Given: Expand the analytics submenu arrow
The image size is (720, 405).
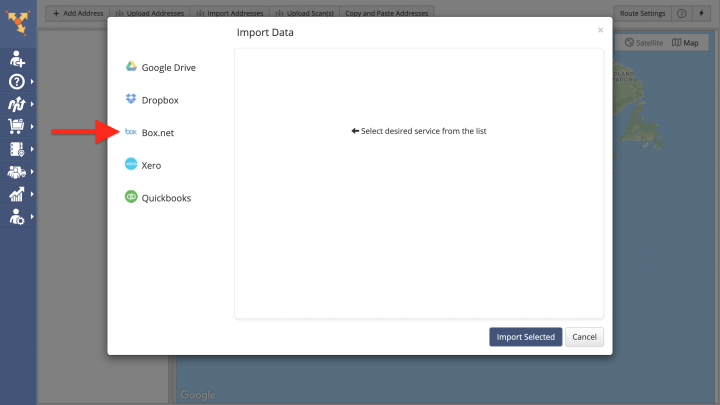Looking at the screenshot, I should pyautogui.click(x=32, y=194).
